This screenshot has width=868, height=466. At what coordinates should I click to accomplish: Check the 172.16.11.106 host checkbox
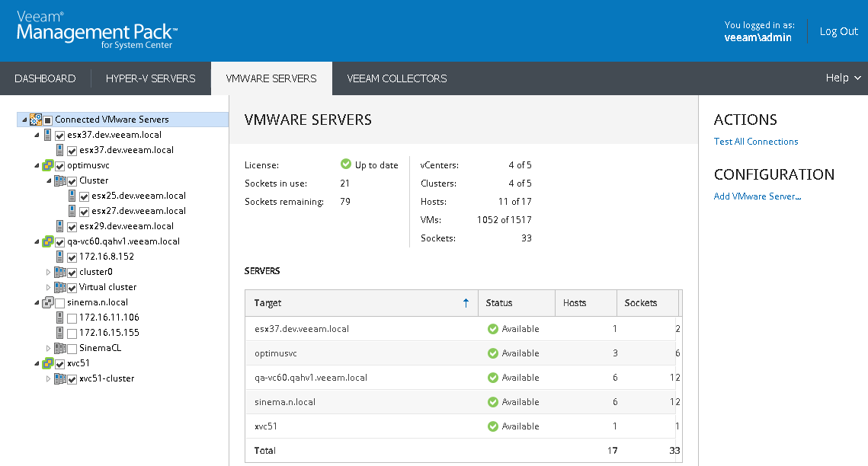point(72,318)
